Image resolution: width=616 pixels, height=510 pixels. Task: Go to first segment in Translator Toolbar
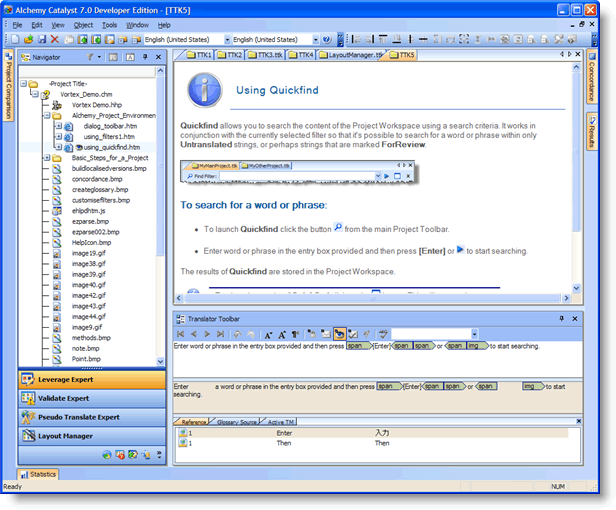181,334
